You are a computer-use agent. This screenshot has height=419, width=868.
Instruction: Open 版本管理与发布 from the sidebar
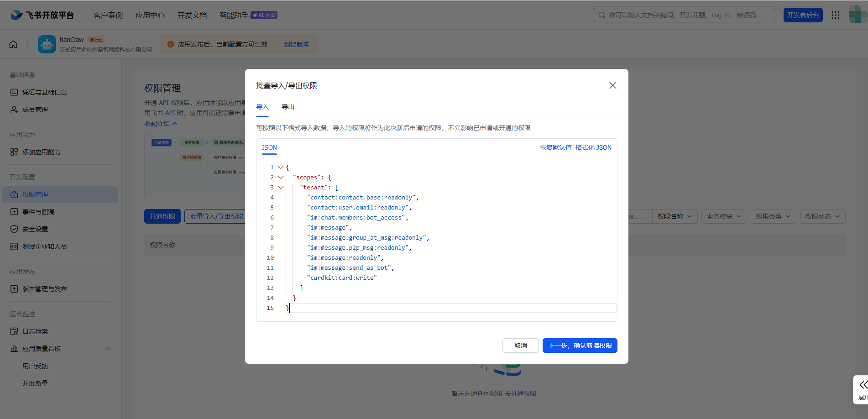click(x=14, y=288)
